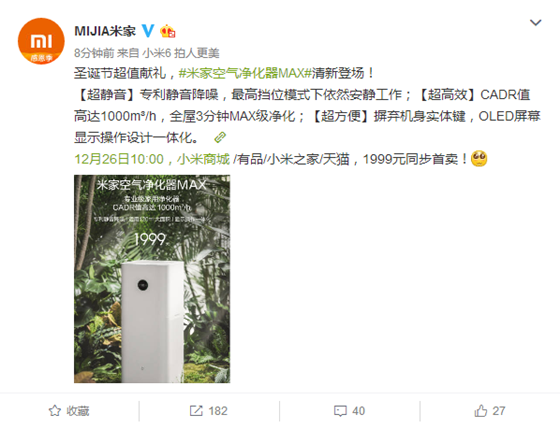
Task: Open the MIJIA orange avatar
Action: [x=41, y=41]
